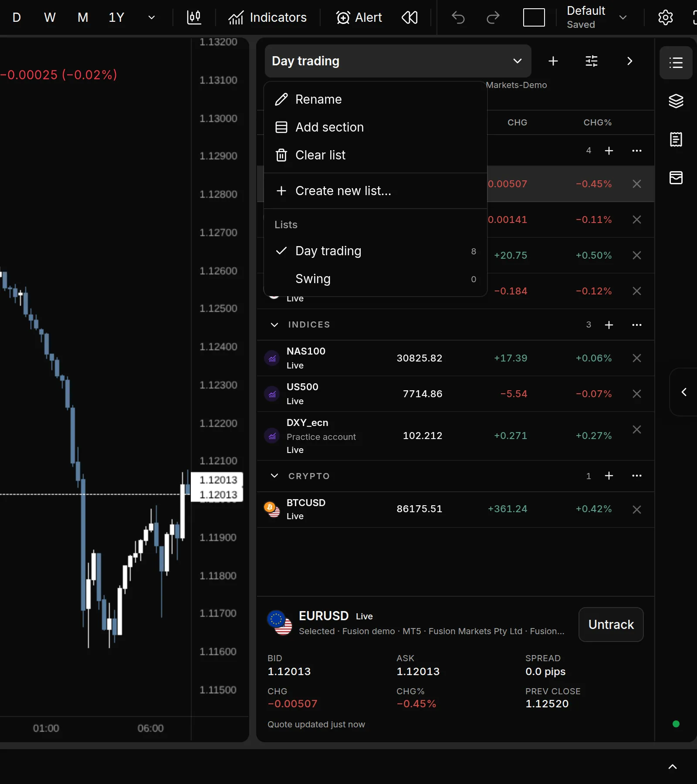The width and height of the screenshot is (697, 784).
Task: Select Clear list menu entry
Action: (375, 155)
